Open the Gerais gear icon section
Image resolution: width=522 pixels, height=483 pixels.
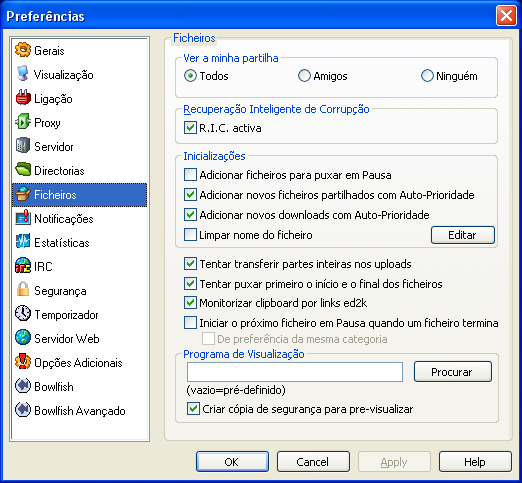coord(23,50)
